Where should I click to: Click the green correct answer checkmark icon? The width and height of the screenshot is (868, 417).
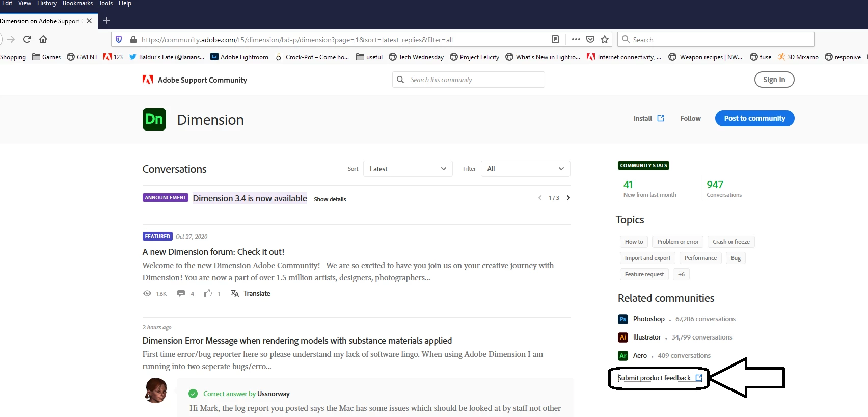coord(193,394)
